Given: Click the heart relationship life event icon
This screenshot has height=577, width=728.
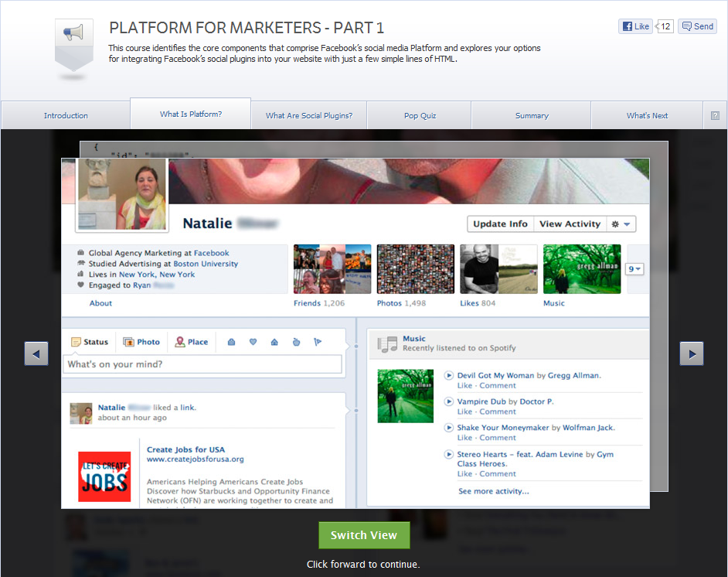Looking at the screenshot, I should pos(253,342).
